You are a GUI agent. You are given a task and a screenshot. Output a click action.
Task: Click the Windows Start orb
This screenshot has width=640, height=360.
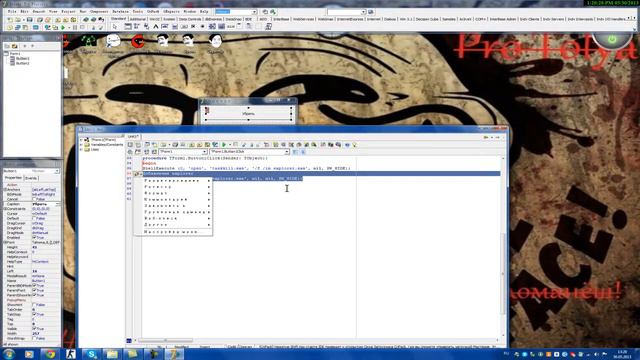pyautogui.click(x=9, y=354)
